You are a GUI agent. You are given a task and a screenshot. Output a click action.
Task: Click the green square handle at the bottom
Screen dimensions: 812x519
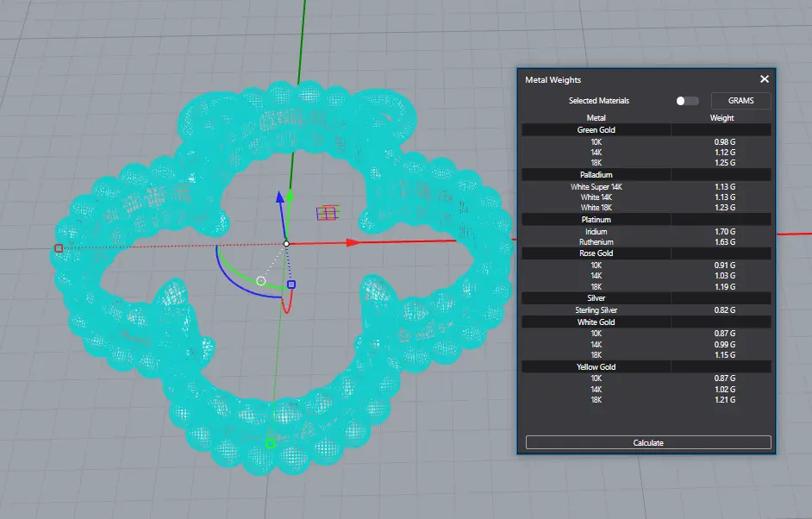point(270,443)
